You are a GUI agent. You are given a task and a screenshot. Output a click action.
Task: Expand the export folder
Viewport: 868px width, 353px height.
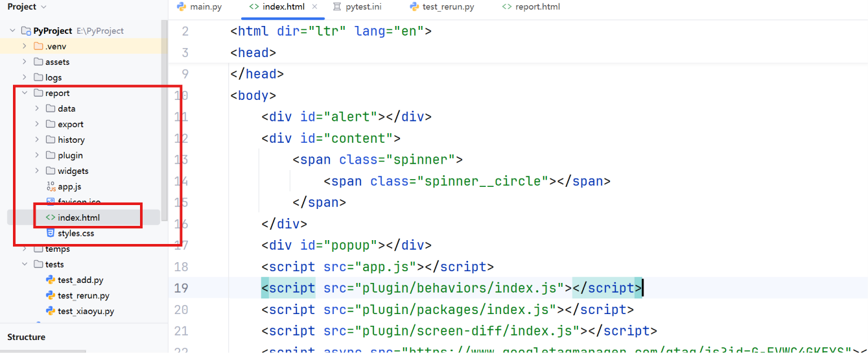(37, 124)
